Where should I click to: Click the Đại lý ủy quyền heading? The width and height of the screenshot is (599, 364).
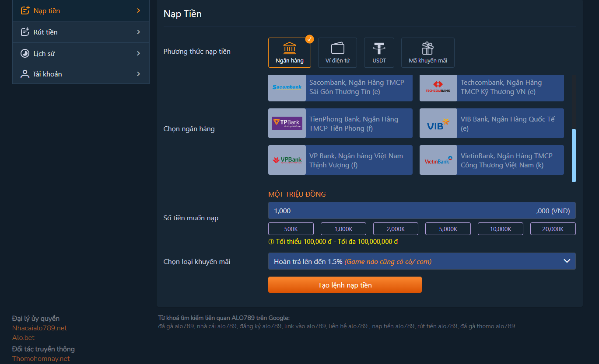click(36, 319)
